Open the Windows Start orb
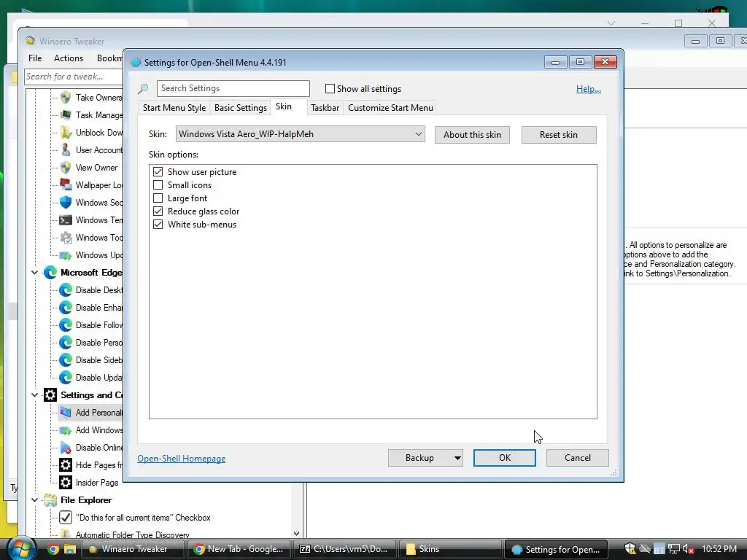The width and height of the screenshot is (747, 560). (x=22, y=549)
